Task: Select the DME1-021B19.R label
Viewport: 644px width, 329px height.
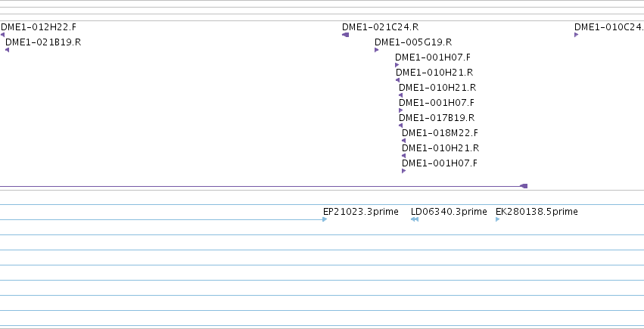Action: [43, 42]
